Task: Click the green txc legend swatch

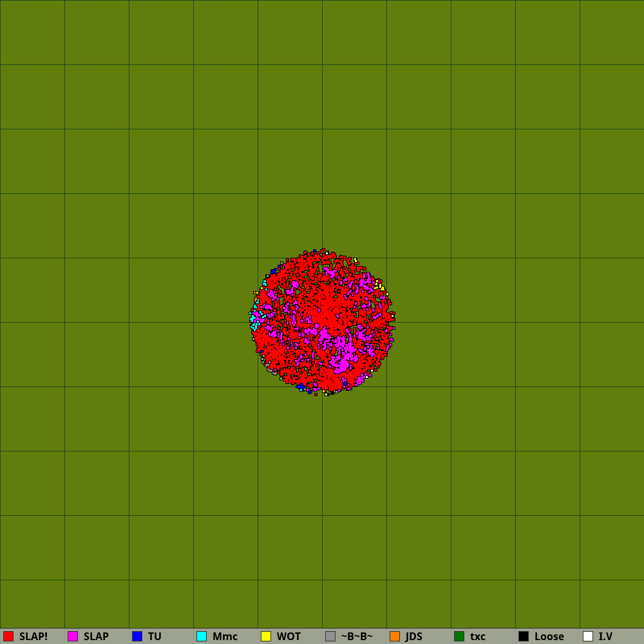Action: point(459,636)
